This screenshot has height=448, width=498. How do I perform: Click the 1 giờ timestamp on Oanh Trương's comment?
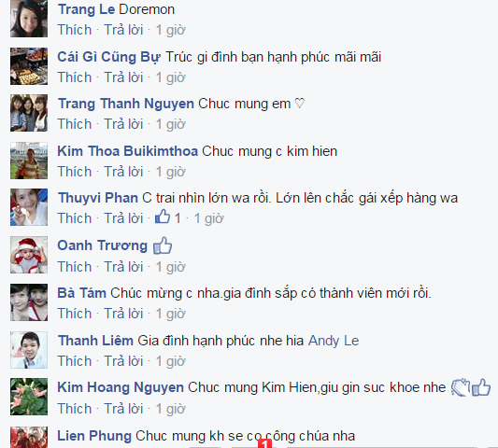[171, 267]
